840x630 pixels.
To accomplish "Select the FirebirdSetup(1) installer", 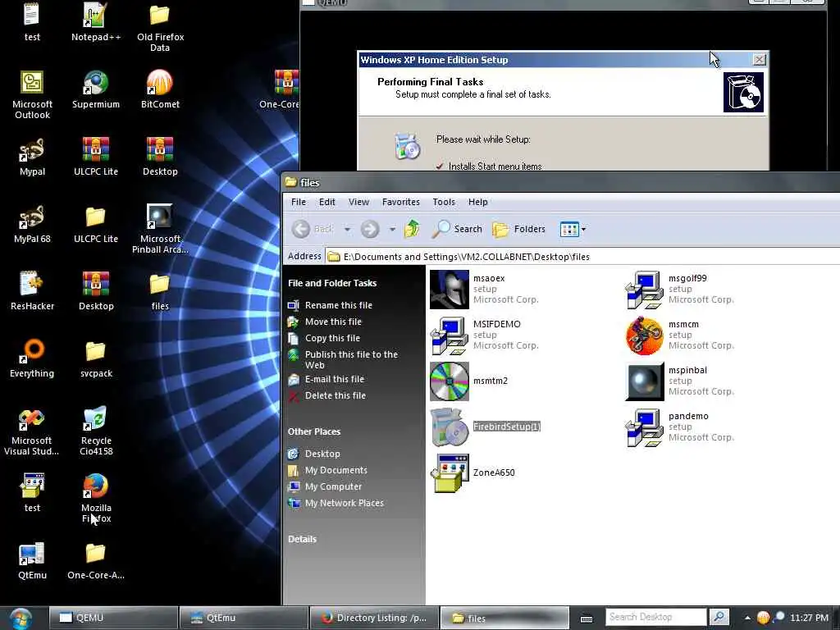I will [486, 427].
